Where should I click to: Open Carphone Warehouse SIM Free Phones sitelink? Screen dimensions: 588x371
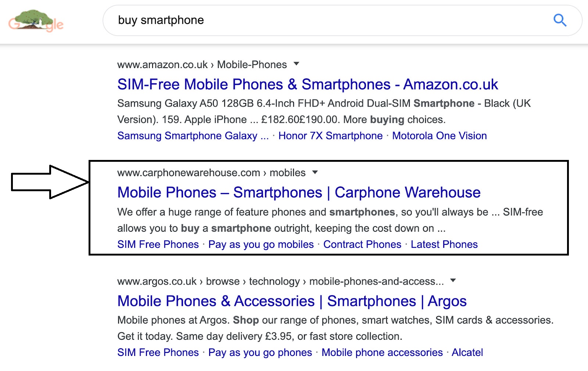(158, 245)
